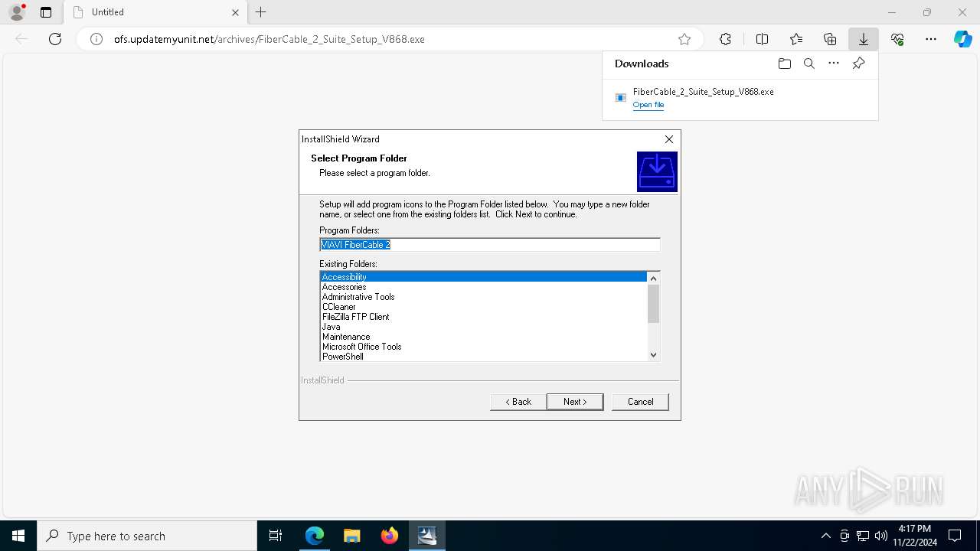This screenshot has height=551, width=980.
Task: Open the Edge profile icon
Action: (17, 12)
